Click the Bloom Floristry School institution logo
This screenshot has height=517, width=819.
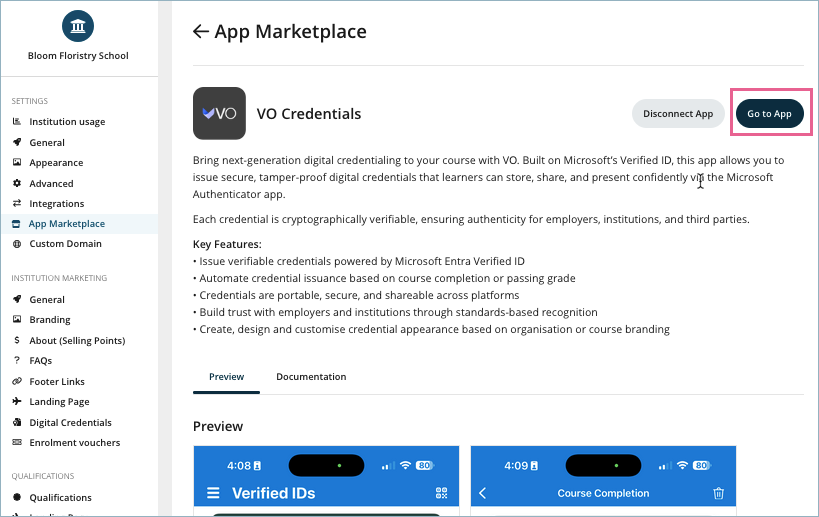(78, 26)
